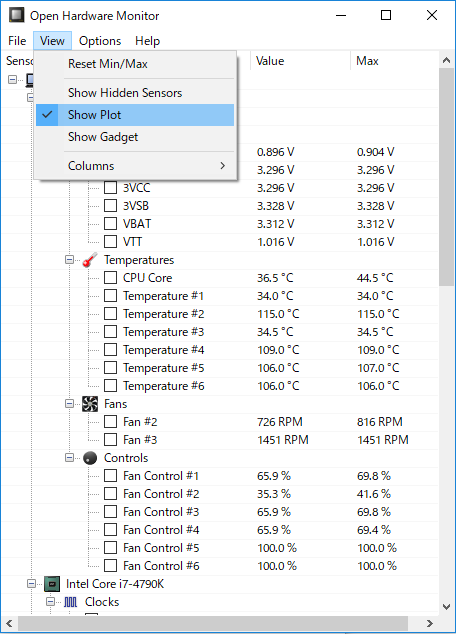The height and width of the screenshot is (634, 456).
Task: Click the Fans group icon
Action: click(90, 404)
